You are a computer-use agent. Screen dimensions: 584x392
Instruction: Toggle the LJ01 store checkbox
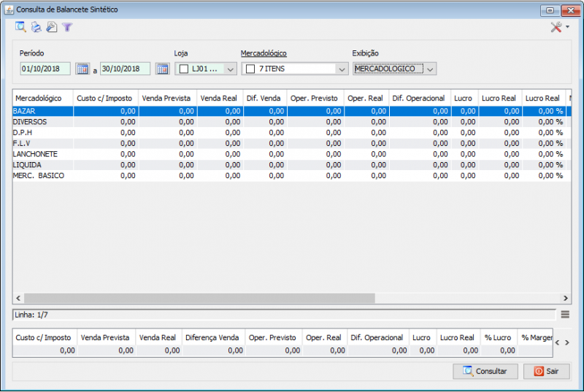184,69
